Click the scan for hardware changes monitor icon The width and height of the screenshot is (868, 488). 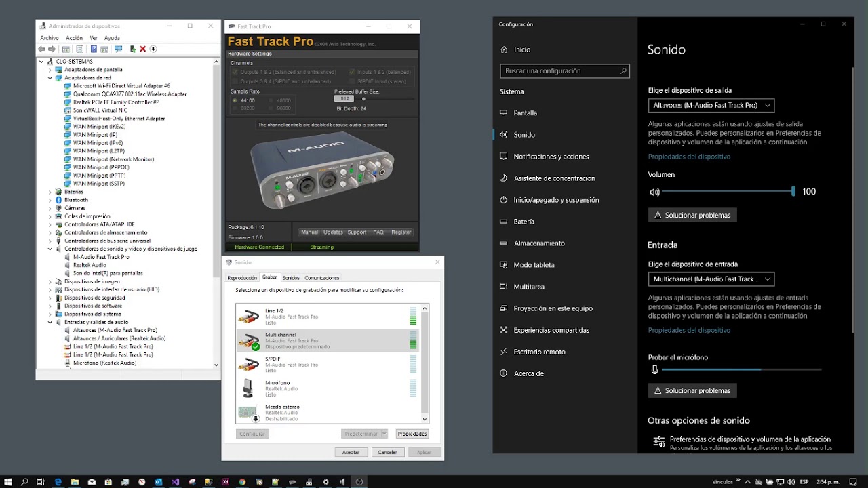click(x=119, y=49)
